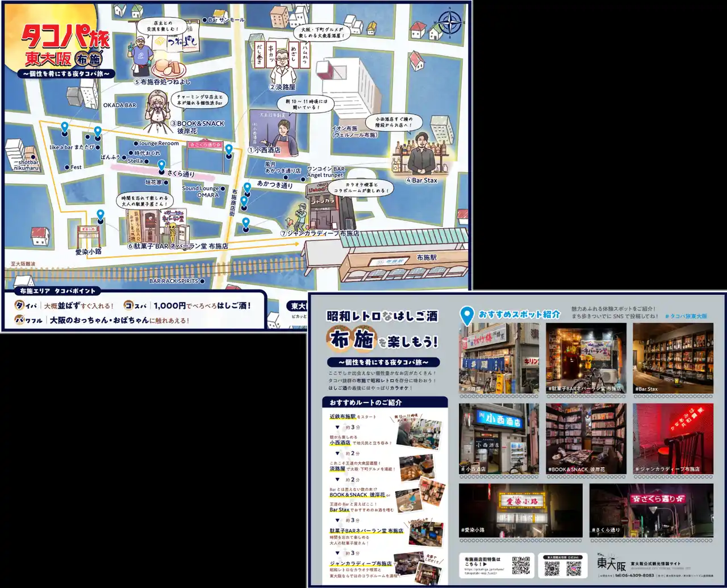The width and height of the screenshot is (727, 588).
Task: Click the 近鉄布施駅 route starting point text
Action: pos(342,417)
